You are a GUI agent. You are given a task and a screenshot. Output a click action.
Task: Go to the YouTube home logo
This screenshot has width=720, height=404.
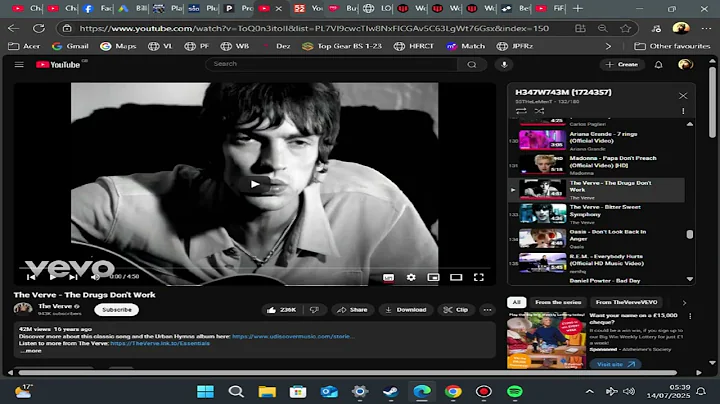coord(58,65)
